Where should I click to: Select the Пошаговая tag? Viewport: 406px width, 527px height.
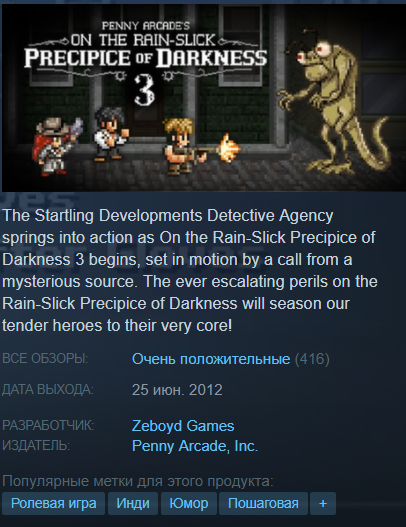tap(263, 503)
